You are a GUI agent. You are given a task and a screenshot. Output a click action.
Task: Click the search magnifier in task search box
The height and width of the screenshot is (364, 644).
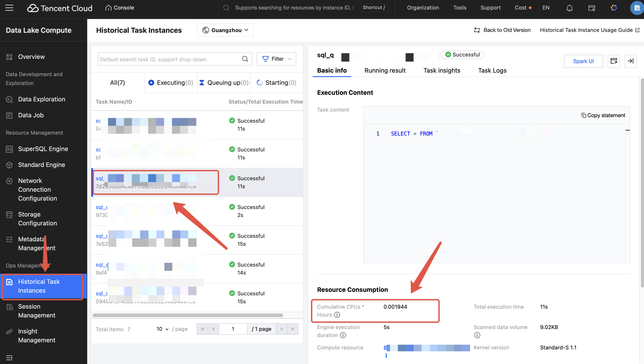[245, 59]
